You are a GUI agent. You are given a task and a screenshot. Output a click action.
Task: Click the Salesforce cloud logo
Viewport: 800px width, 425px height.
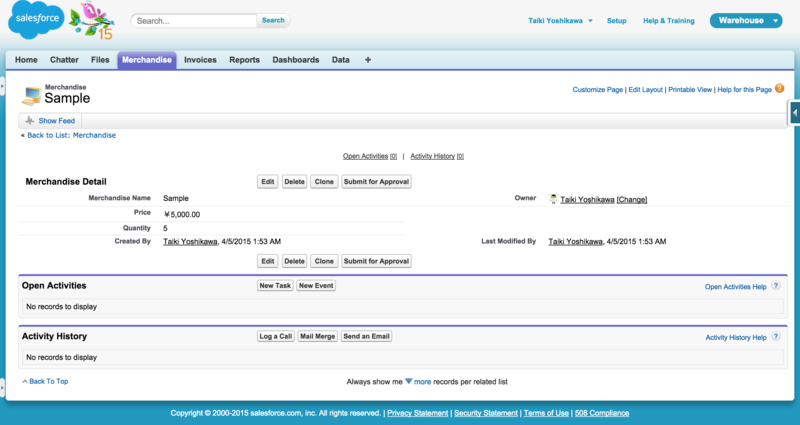pos(36,19)
